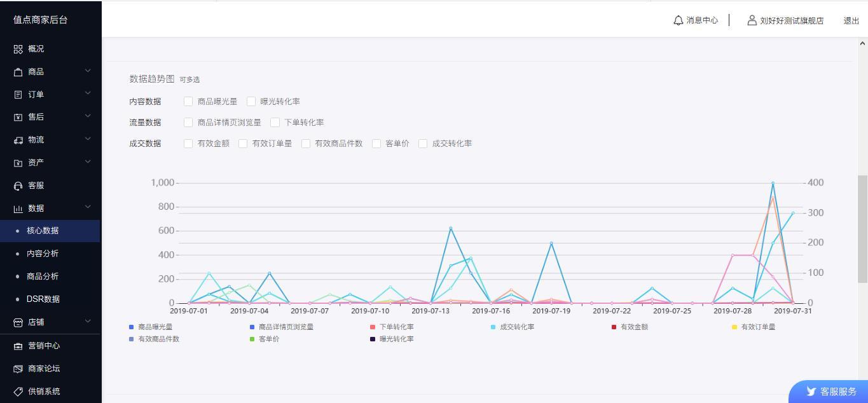Toggle 商品详情页浏览量 legend entry
Screen dimensions: 868x403
(x=282, y=327)
